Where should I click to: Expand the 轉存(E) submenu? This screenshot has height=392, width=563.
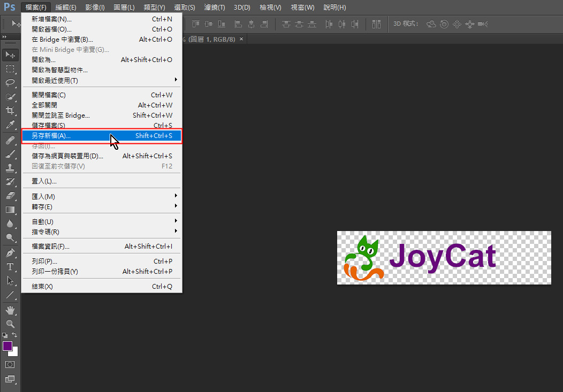point(102,207)
